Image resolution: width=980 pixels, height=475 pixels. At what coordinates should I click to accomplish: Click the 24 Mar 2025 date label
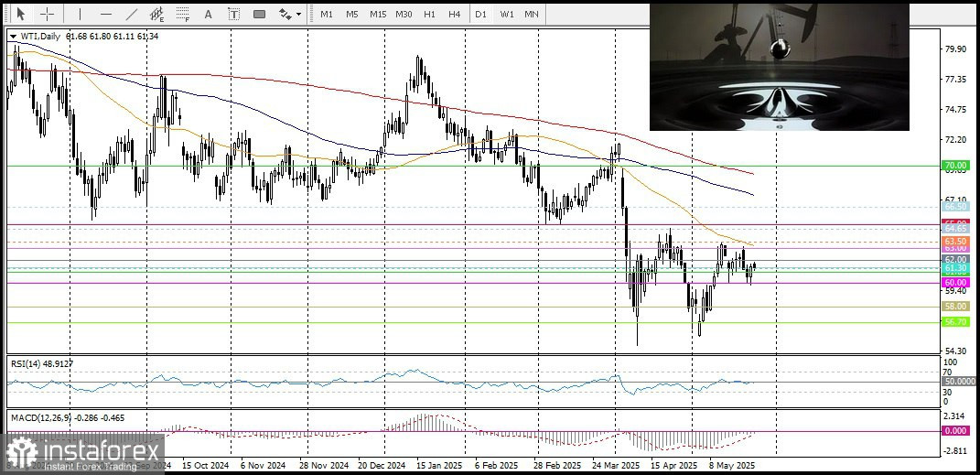pos(615,466)
